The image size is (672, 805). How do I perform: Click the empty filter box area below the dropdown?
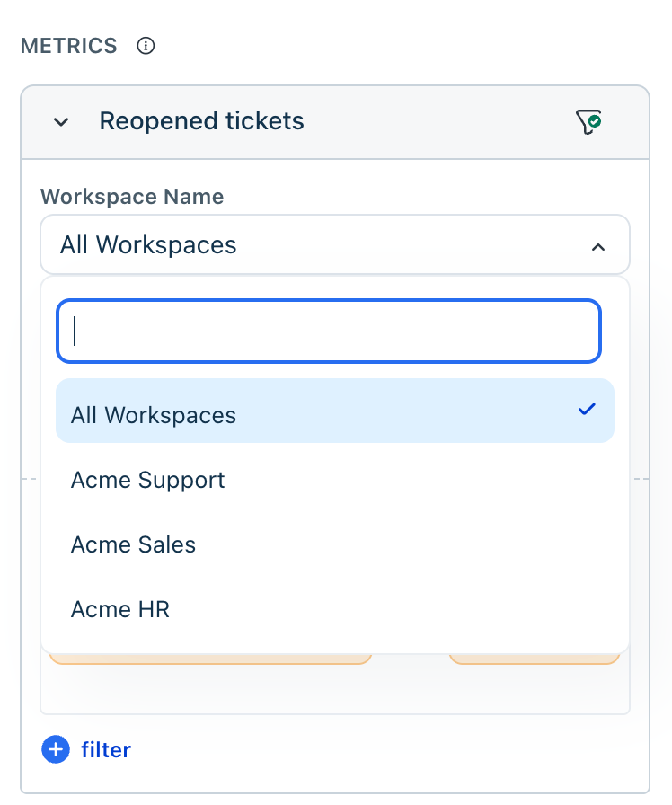click(x=335, y=689)
